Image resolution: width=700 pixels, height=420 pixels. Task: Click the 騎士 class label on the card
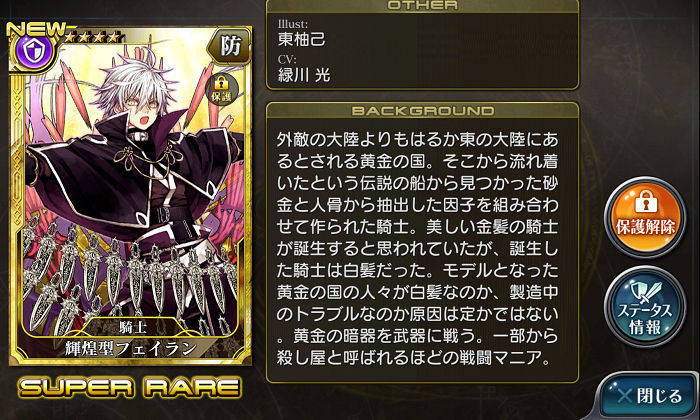coord(133,327)
